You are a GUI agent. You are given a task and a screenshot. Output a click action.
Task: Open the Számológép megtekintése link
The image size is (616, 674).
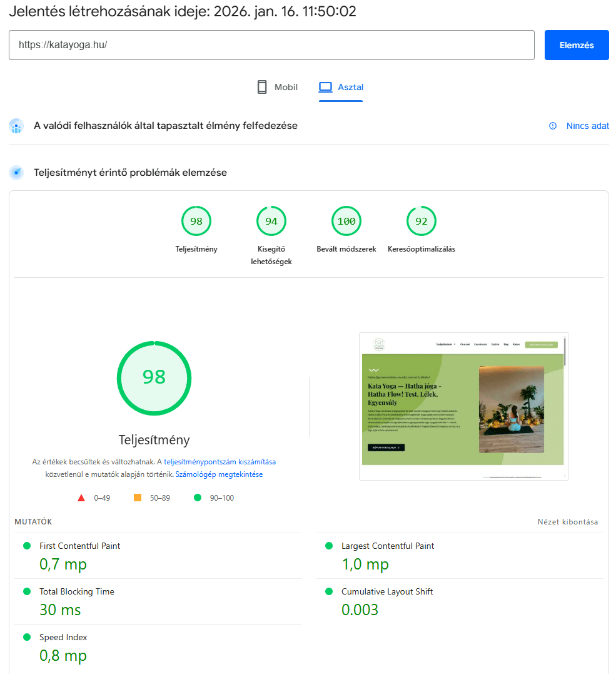219,474
